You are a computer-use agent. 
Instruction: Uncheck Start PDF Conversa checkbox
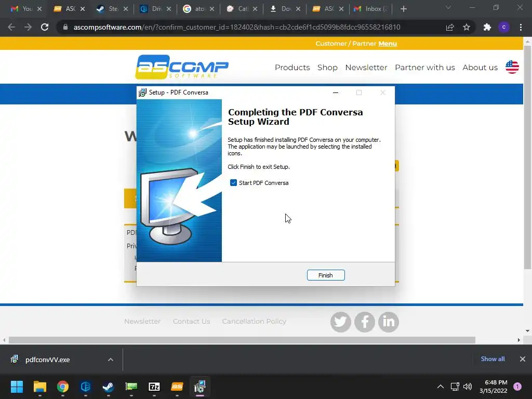(233, 183)
